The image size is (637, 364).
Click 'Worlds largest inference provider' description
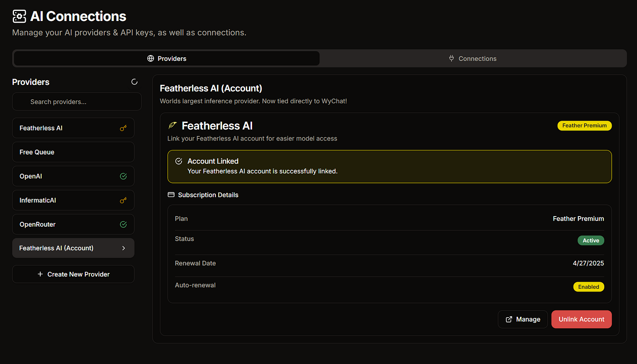[253, 101]
